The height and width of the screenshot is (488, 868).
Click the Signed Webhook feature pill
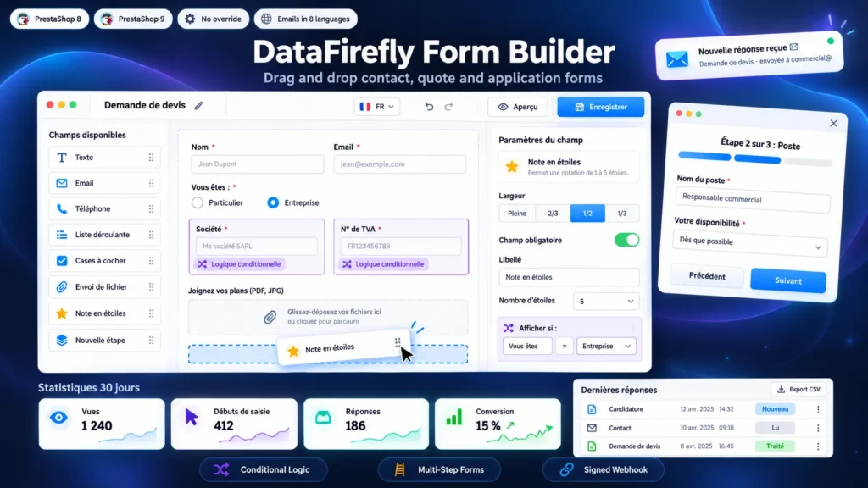pos(604,469)
